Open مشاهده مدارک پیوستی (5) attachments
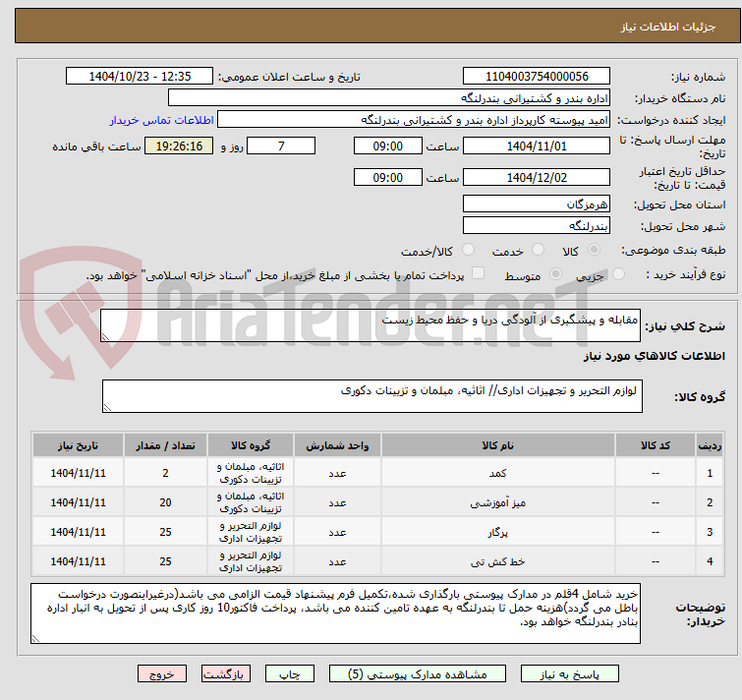The image size is (742, 700). click(418, 673)
